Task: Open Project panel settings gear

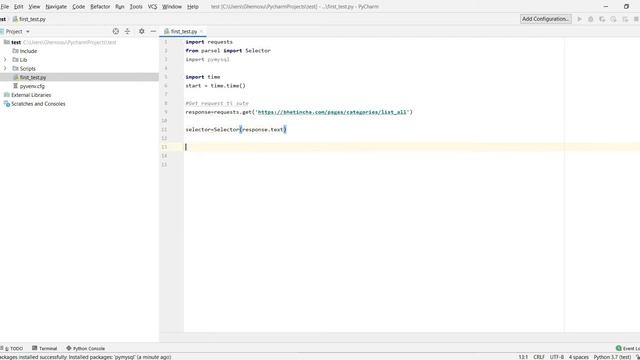Action: (x=142, y=31)
